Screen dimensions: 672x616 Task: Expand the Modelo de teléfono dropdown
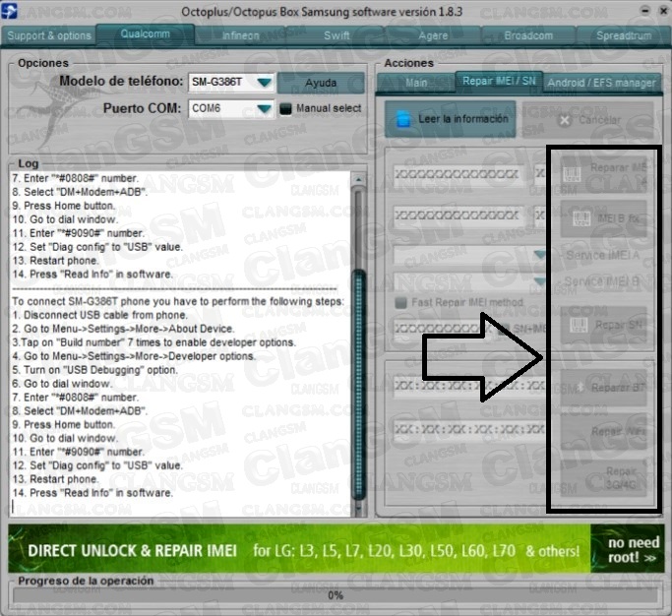pyautogui.click(x=265, y=82)
